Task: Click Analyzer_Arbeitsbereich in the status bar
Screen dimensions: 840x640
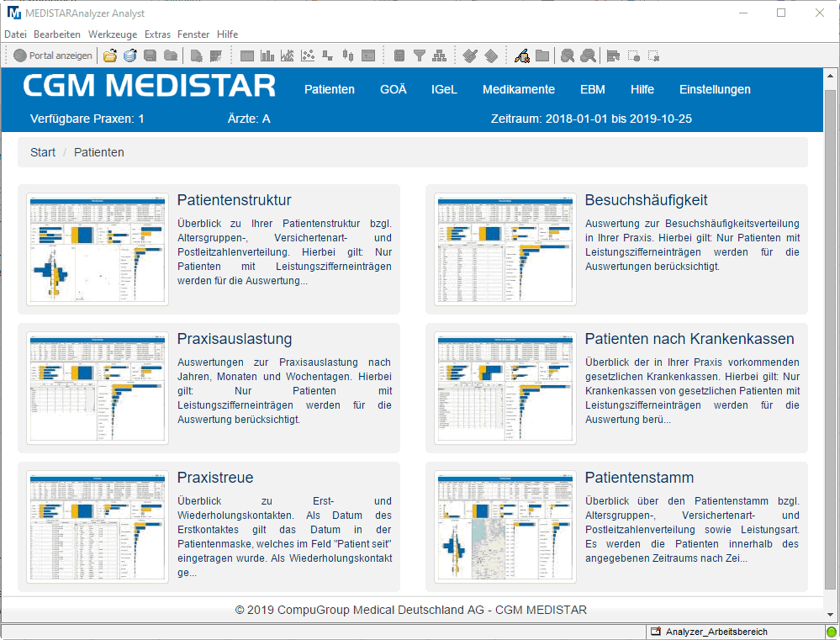Action: (716, 632)
